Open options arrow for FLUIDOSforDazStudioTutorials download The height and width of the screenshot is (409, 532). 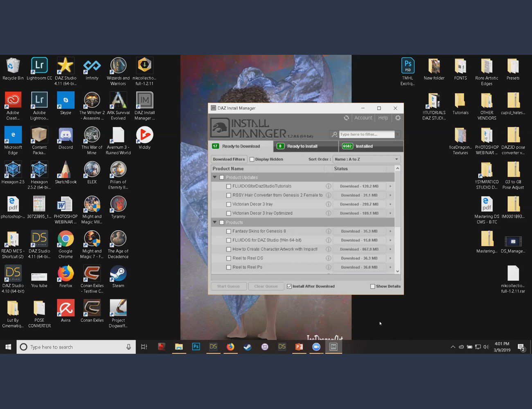tap(390, 186)
